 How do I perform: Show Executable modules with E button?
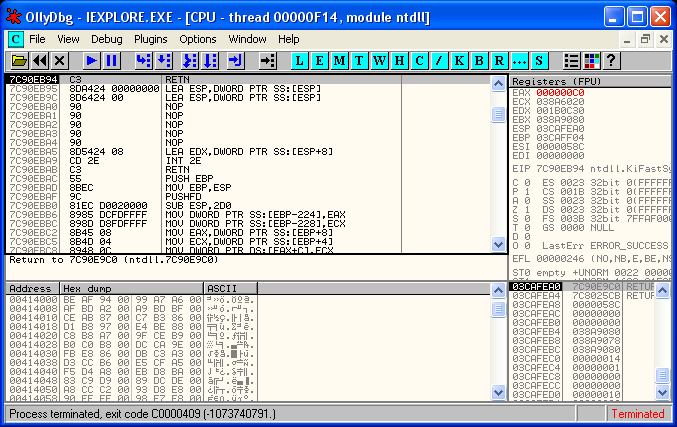(320, 61)
